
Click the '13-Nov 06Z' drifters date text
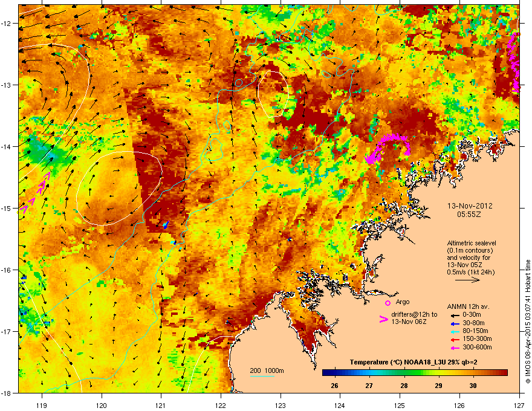(x=409, y=322)
